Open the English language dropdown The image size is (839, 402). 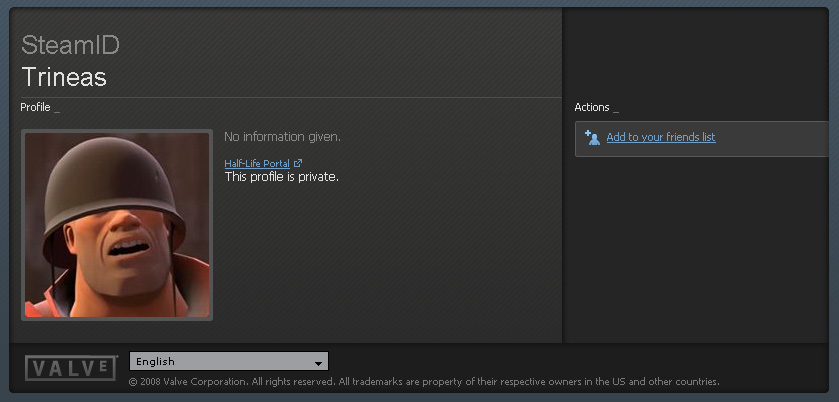[x=228, y=361]
